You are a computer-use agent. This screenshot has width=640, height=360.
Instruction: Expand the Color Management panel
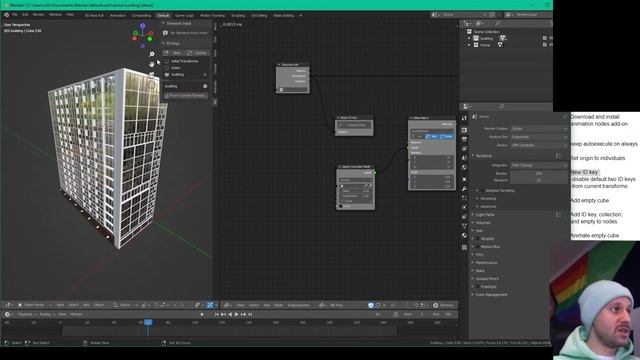pos(473,294)
